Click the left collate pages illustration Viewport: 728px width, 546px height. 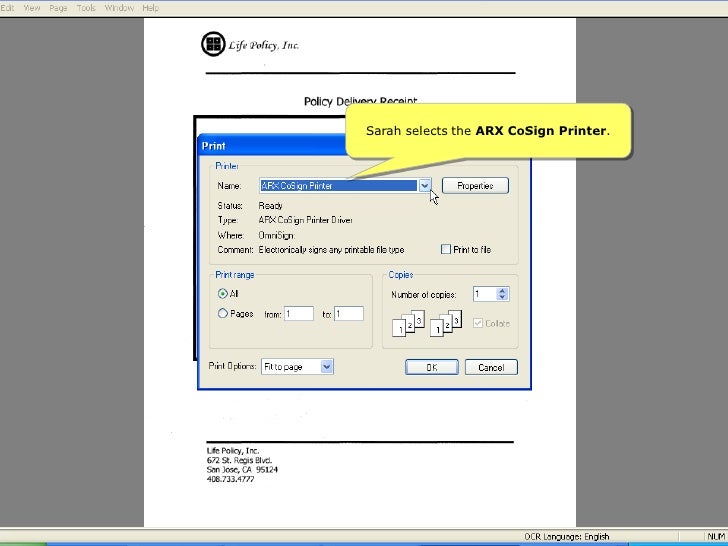[x=409, y=324]
